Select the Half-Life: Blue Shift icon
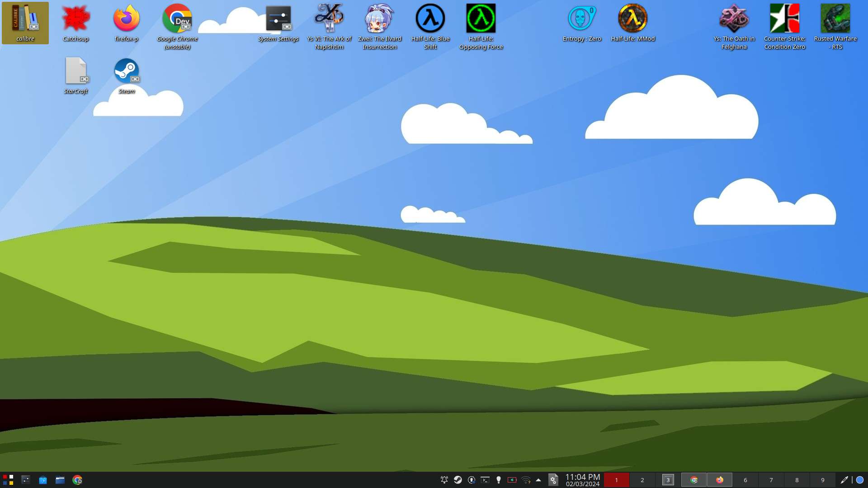Viewport: 868px width, 488px height. pos(430,27)
